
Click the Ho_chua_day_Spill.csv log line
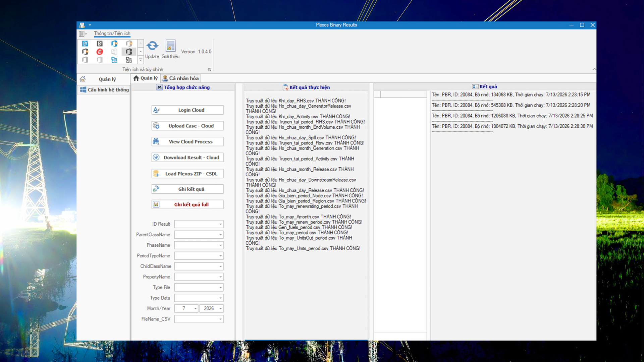(301, 137)
